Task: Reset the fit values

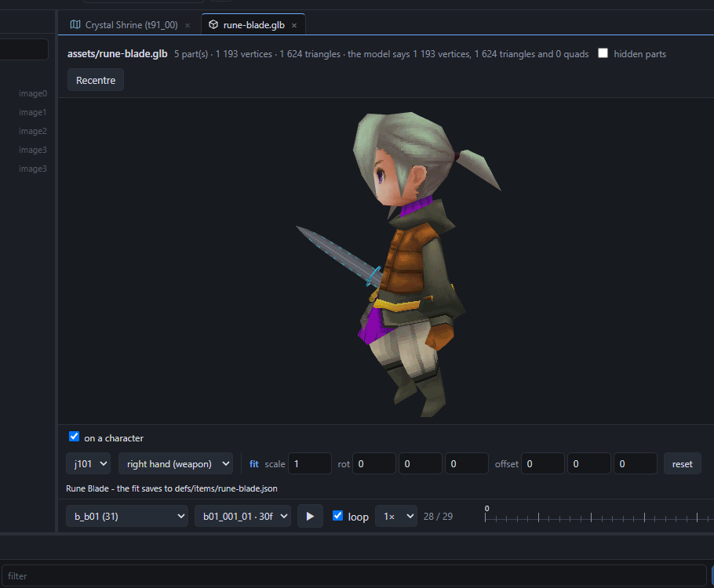Action: click(682, 464)
